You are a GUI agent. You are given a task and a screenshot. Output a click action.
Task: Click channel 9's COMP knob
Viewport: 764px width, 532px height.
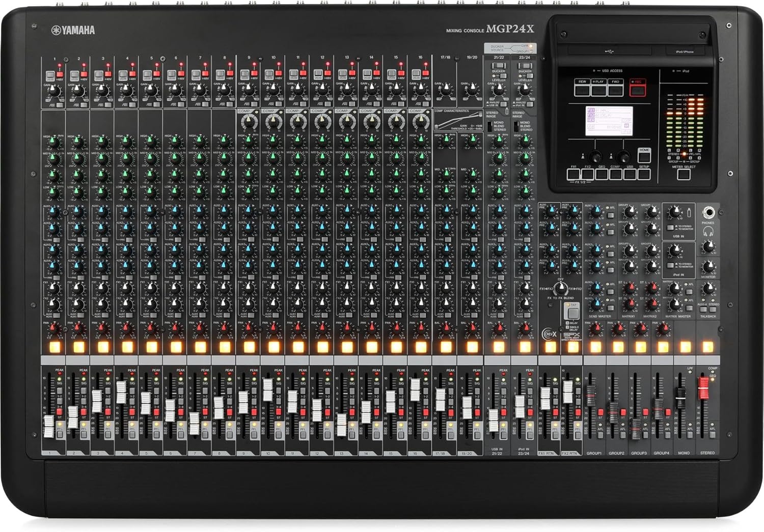[249, 122]
